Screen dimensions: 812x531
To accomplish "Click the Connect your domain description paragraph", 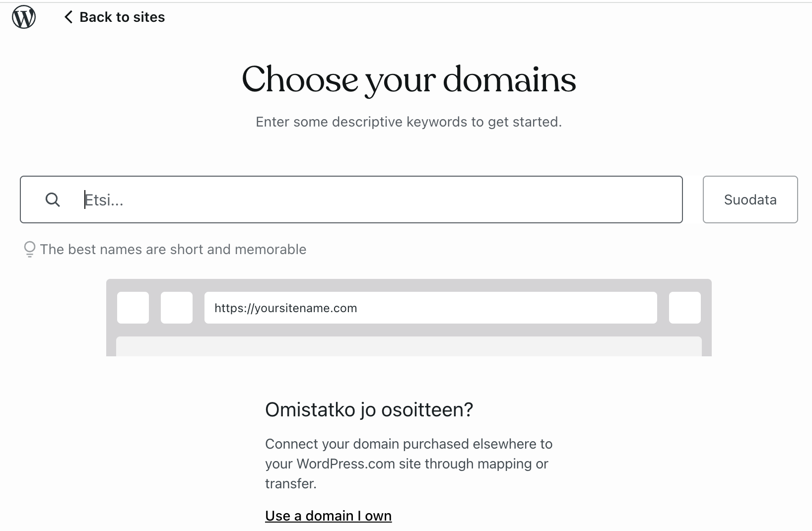I will [408, 464].
